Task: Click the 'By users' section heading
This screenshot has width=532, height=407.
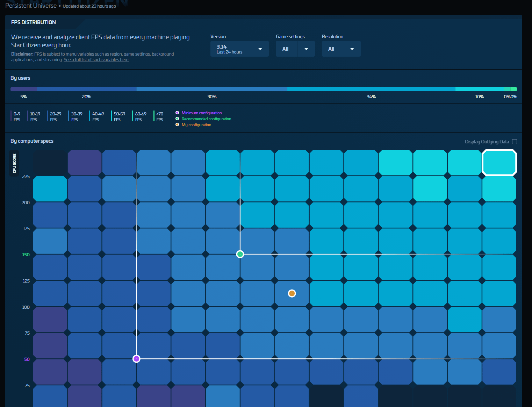Action: coord(20,78)
